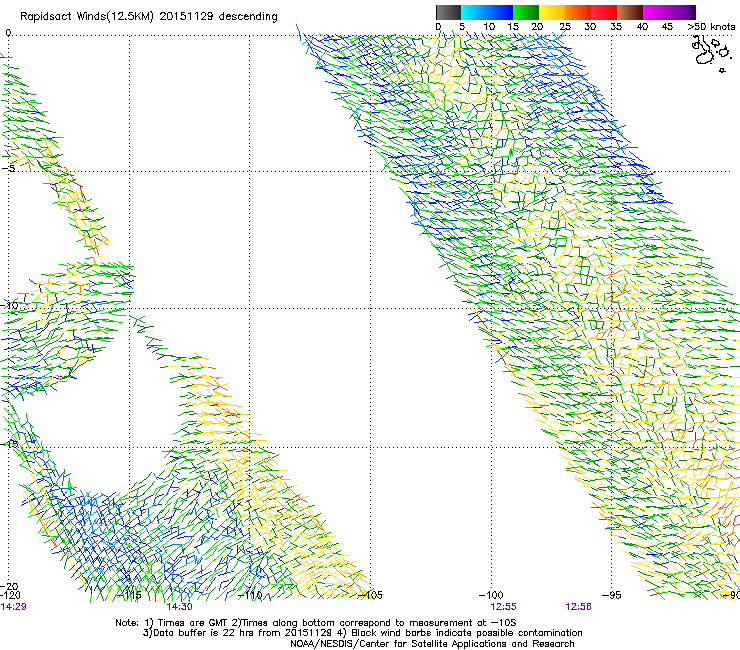This screenshot has height=650, width=740.
Task: Click the '-15' latitude axis label
Action: click(9, 444)
